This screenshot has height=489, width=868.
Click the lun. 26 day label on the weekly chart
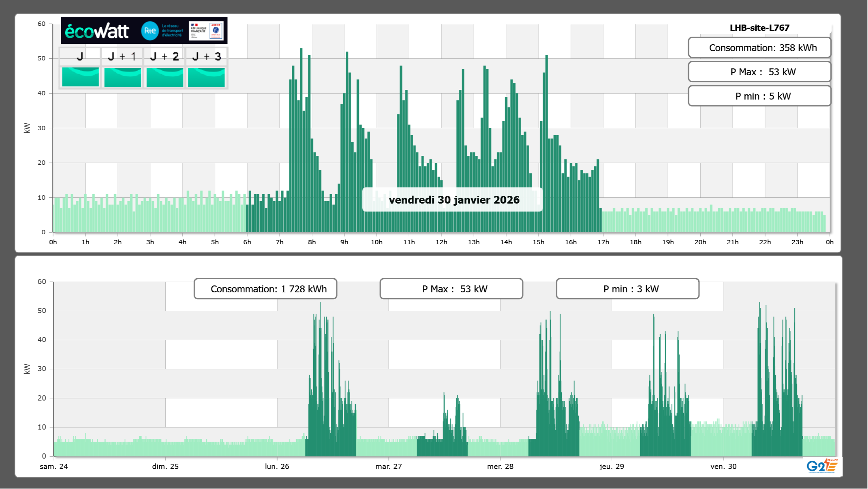tap(277, 466)
